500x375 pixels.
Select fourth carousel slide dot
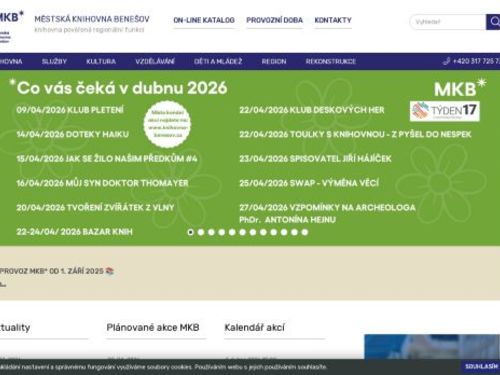(222, 232)
